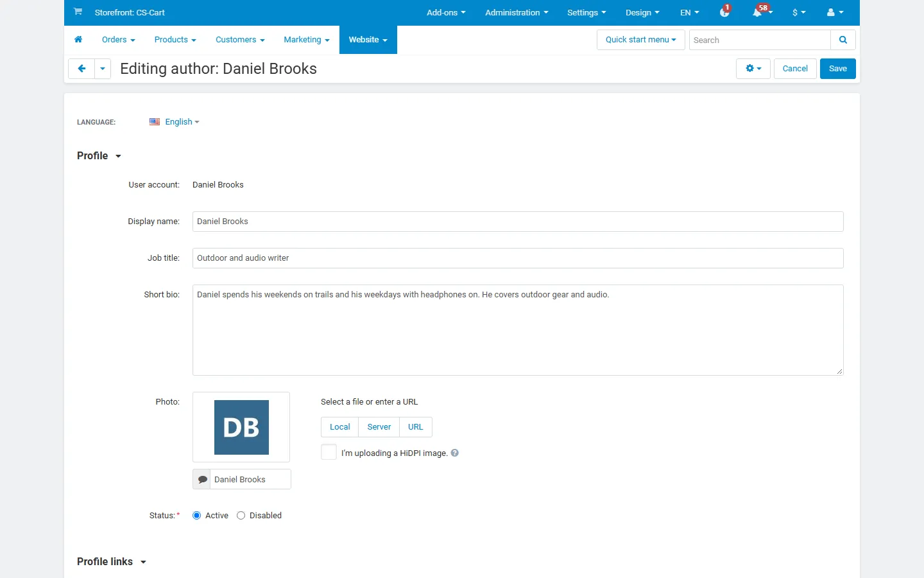924x578 pixels.
Task: Open the Website menu
Action: coord(368,40)
